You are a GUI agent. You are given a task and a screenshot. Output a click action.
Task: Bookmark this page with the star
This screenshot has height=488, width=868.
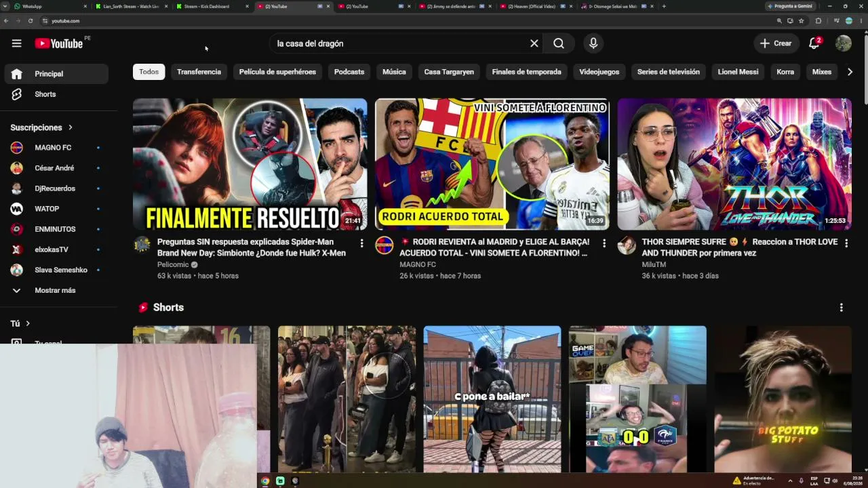coord(802,21)
